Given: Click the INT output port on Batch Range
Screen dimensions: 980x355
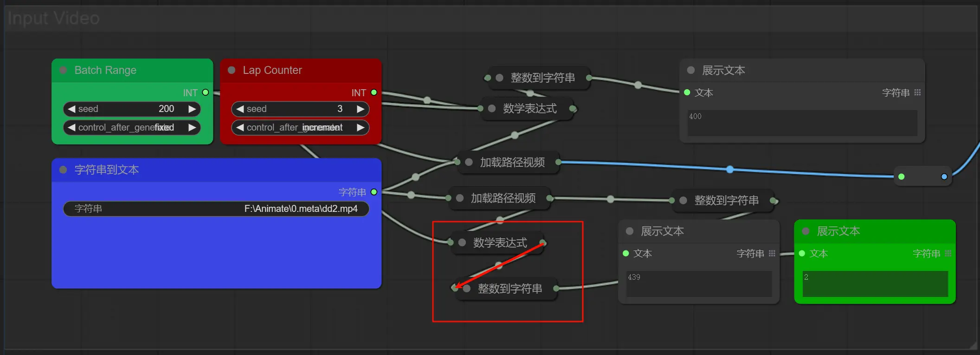Looking at the screenshot, I should pyautogui.click(x=206, y=92).
